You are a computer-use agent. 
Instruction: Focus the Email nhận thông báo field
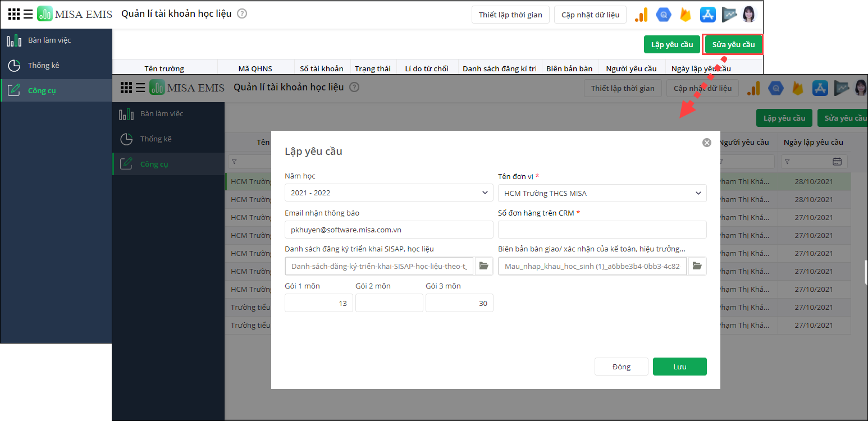pyautogui.click(x=389, y=230)
